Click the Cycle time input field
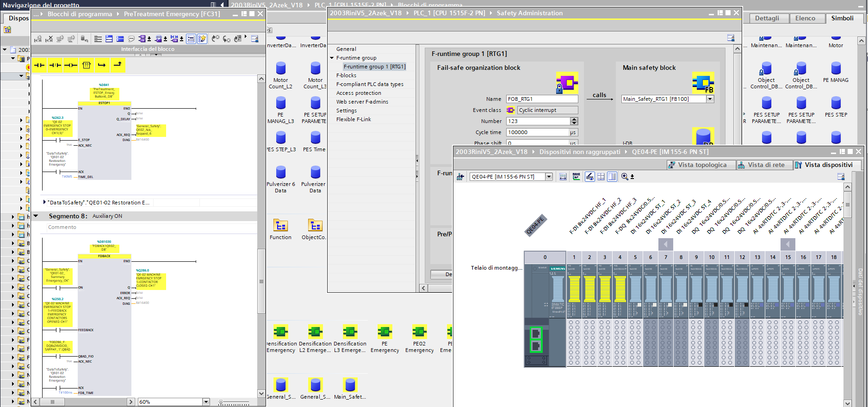868x407 pixels. point(538,132)
